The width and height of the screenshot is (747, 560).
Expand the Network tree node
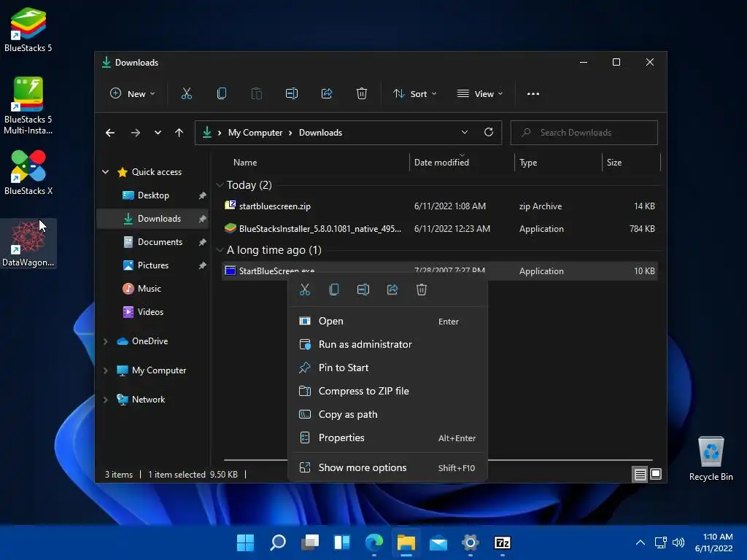tap(105, 400)
